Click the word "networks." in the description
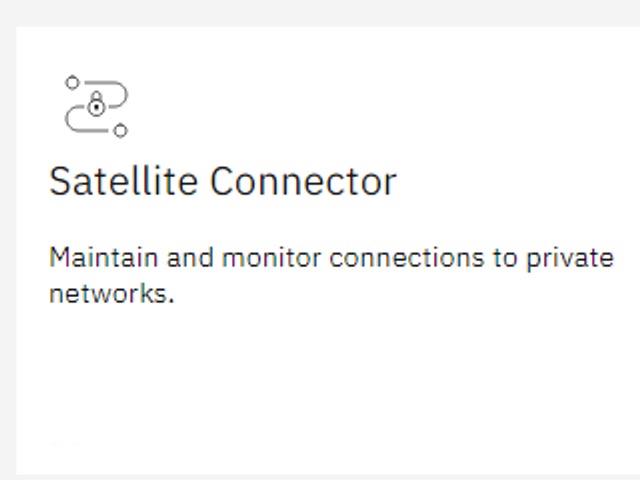This screenshot has width=640, height=480. point(111,293)
